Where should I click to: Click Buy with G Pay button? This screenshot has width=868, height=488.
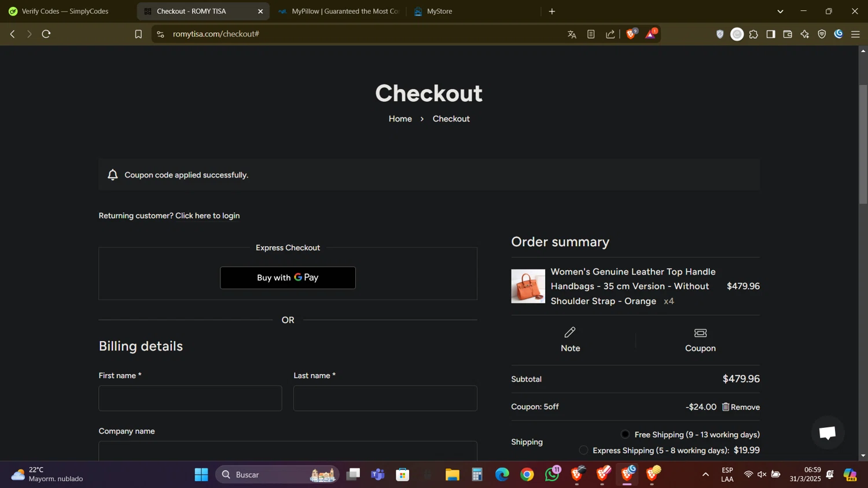coord(288,278)
